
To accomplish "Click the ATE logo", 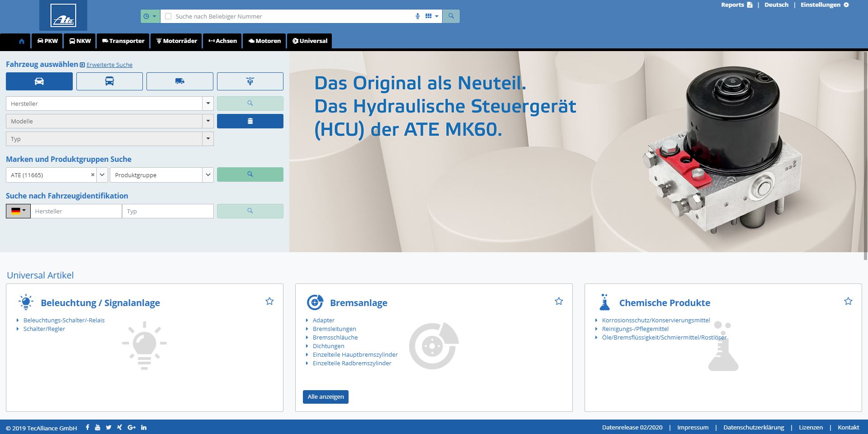I will point(63,15).
